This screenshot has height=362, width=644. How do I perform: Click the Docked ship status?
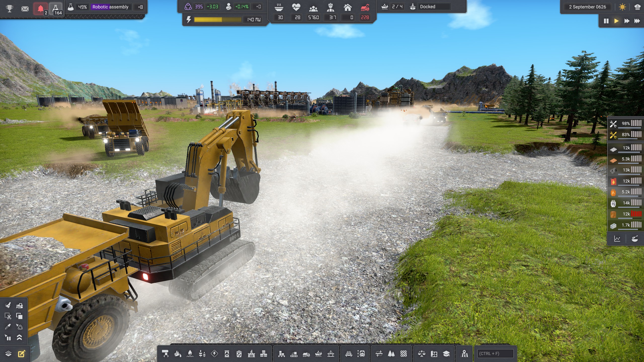[428, 7]
